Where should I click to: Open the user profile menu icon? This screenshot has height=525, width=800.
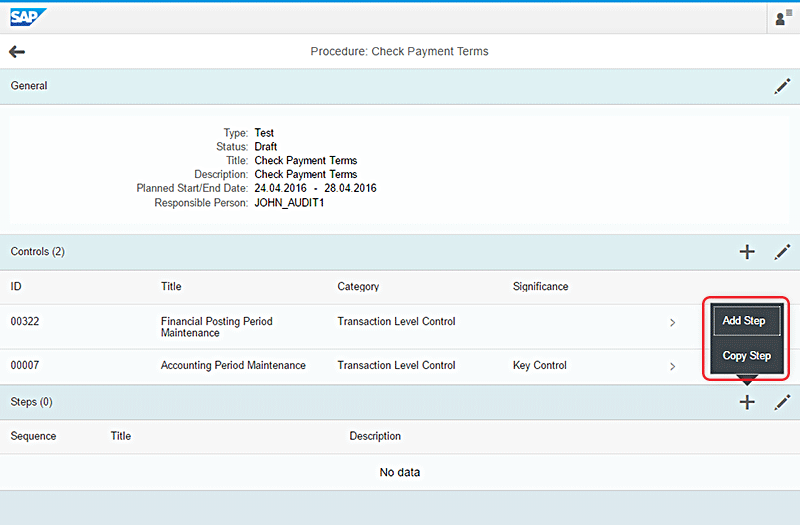click(782, 18)
